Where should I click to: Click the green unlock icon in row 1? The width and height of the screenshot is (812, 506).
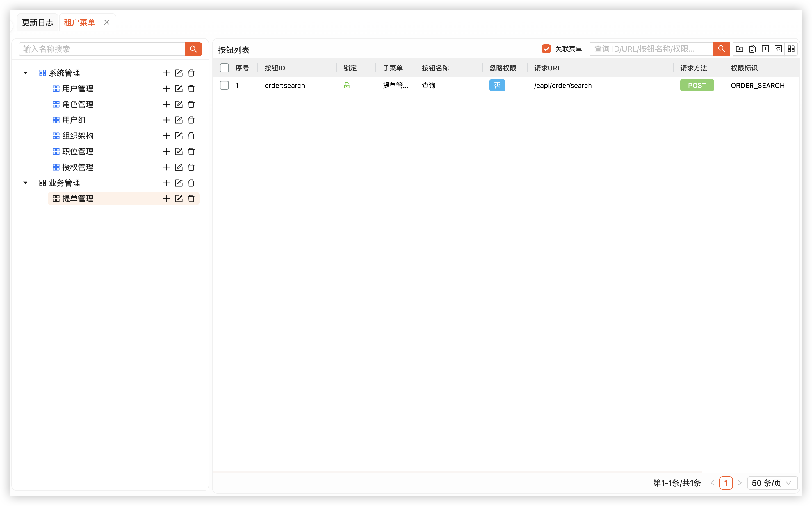click(347, 85)
